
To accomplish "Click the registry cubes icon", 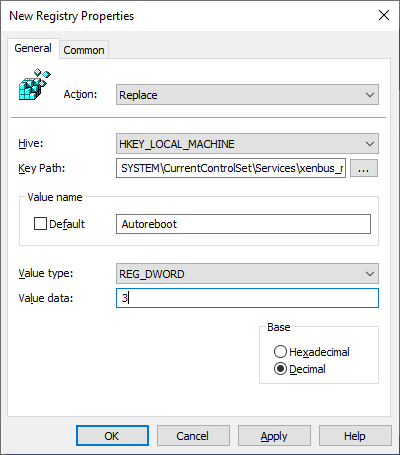I will [x=35, y=84].
